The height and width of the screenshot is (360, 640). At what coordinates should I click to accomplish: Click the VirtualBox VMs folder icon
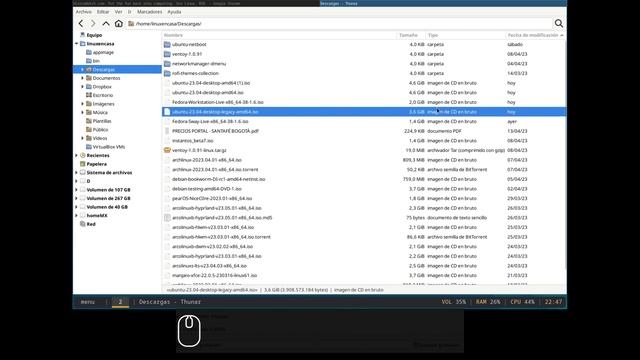89,147
